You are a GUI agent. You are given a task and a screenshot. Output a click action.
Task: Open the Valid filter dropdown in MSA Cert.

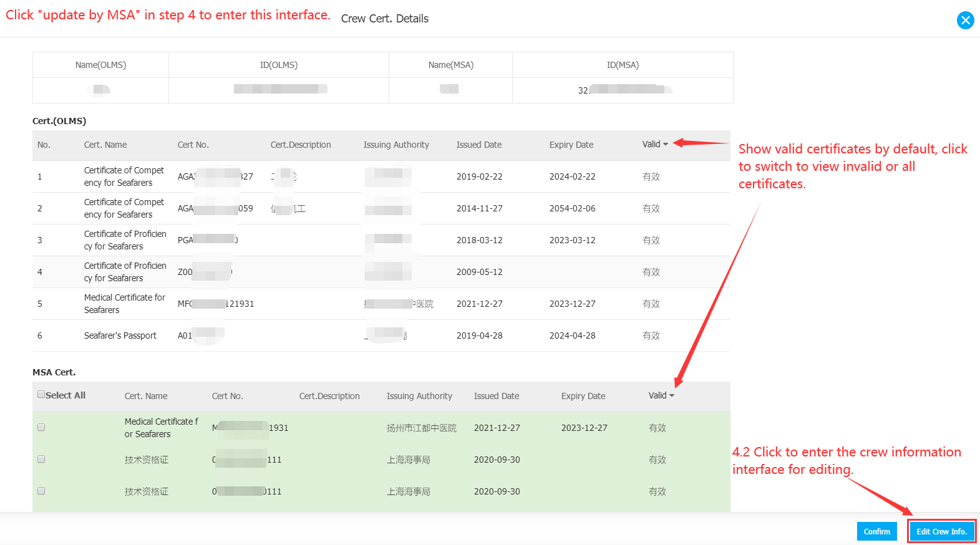tap(661, 395)
